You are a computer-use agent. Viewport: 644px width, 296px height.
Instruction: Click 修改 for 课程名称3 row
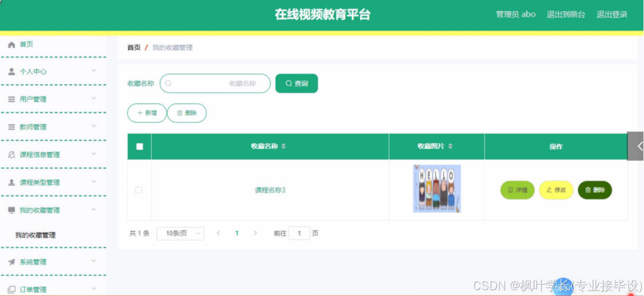coord(556,190)
